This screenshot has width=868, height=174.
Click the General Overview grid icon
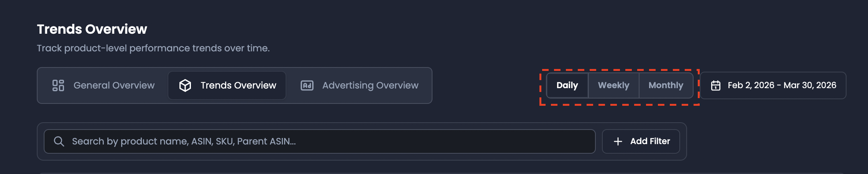(58, 85)
